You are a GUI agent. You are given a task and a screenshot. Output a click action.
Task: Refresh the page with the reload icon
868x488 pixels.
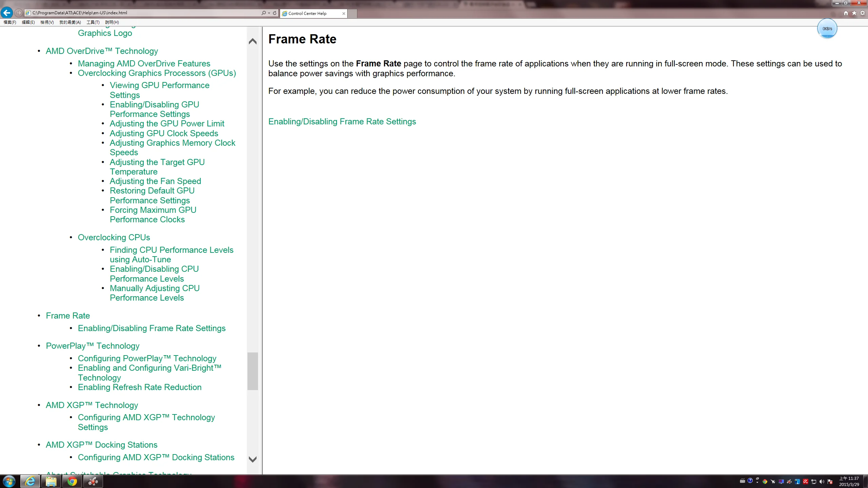point(275,13)
